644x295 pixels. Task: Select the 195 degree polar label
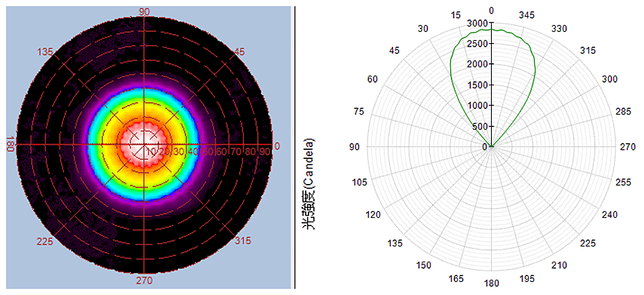click(527, 278)
